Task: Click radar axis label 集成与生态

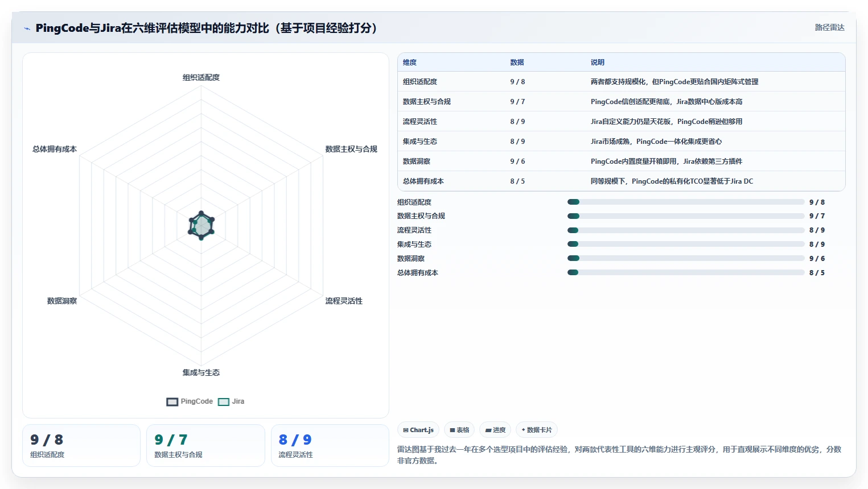Action: point(201,372)
